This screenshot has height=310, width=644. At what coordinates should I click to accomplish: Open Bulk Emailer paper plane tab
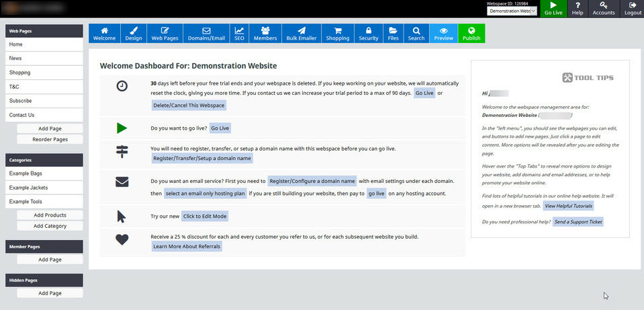tap(302, 34)
